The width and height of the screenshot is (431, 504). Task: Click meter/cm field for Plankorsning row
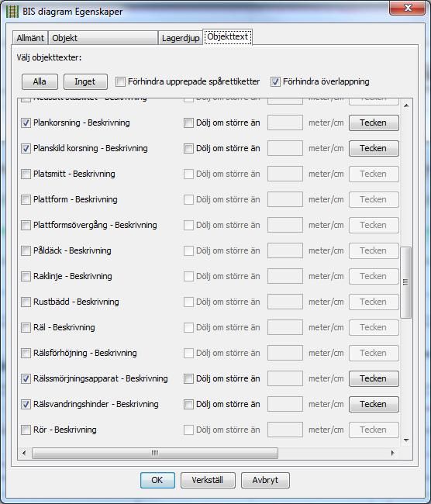point(285,123)
